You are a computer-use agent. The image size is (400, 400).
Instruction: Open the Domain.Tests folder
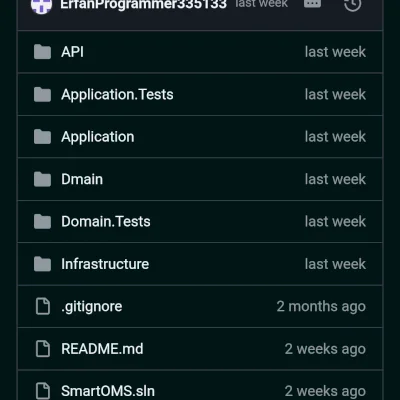coord(106,222)
